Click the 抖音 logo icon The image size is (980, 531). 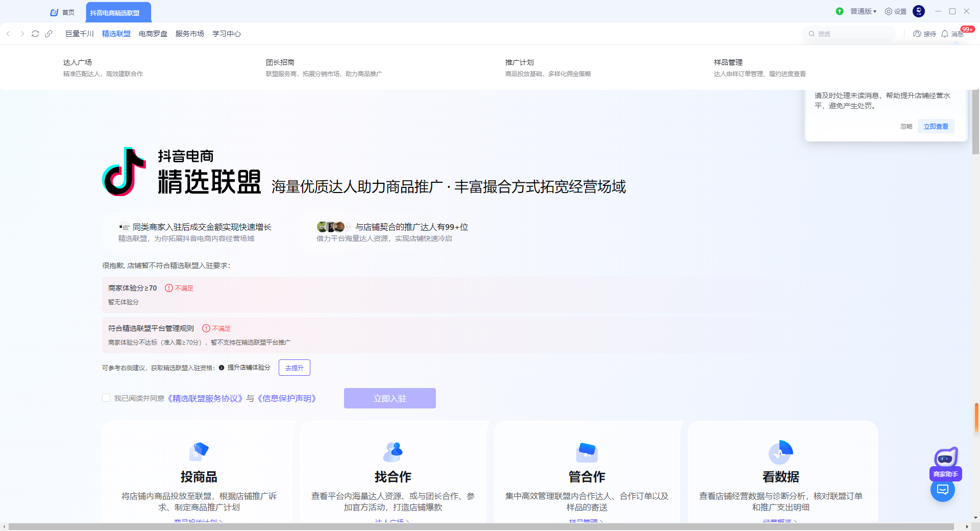[x=124, y=172]
